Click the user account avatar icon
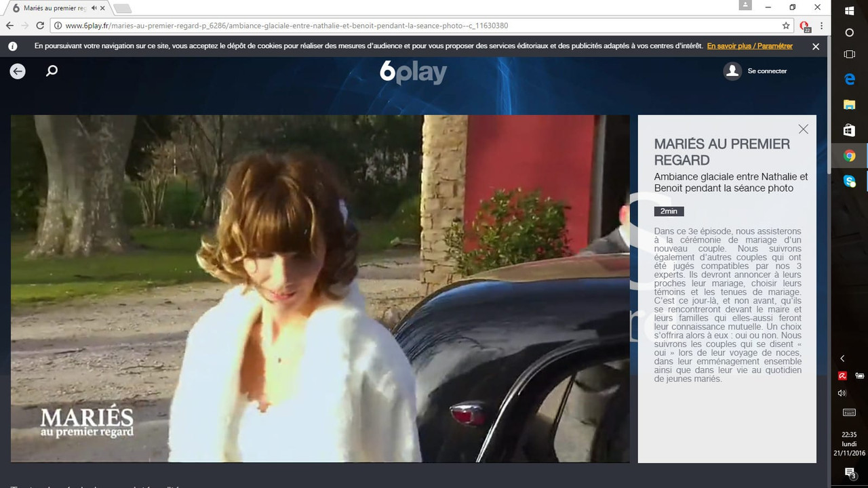The height and width of the screenshot is (488, 868). pyautogui.click(x=732, y=71)
